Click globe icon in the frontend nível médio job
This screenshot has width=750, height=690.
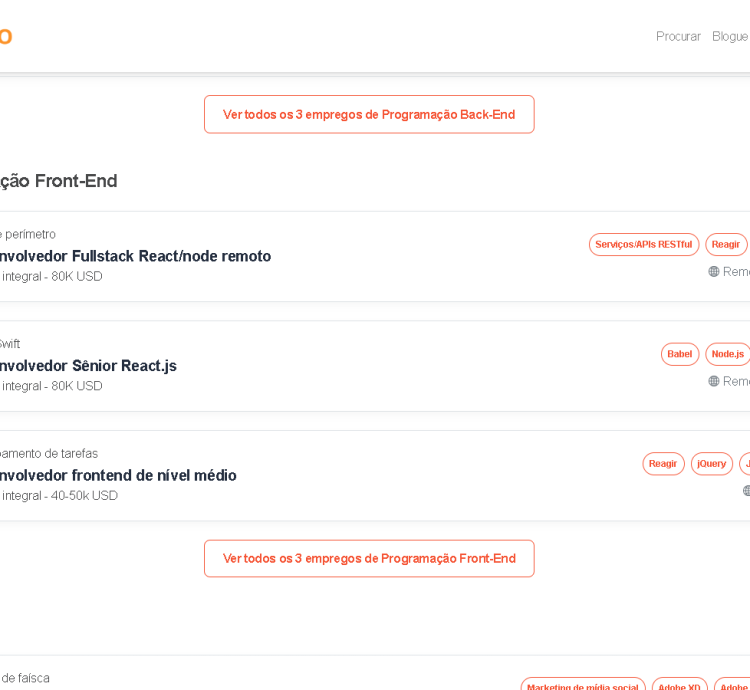746,491
